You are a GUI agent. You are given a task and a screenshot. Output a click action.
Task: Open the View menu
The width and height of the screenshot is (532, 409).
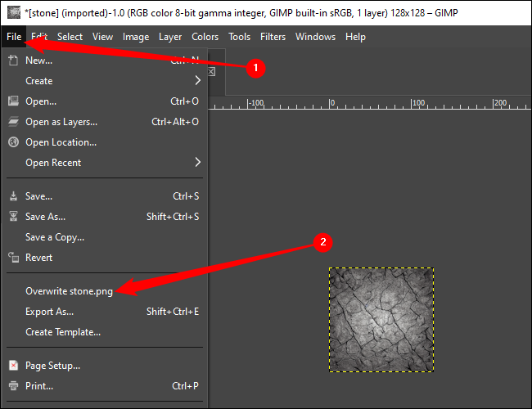[x=103, y=37]
